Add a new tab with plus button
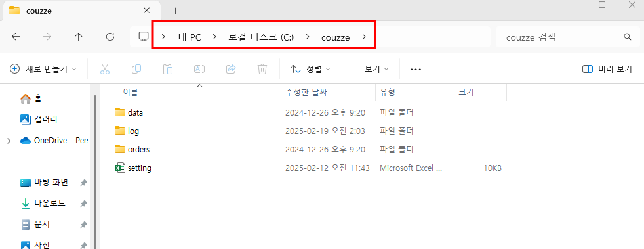644x249 pixels. (x=175, y=11)
